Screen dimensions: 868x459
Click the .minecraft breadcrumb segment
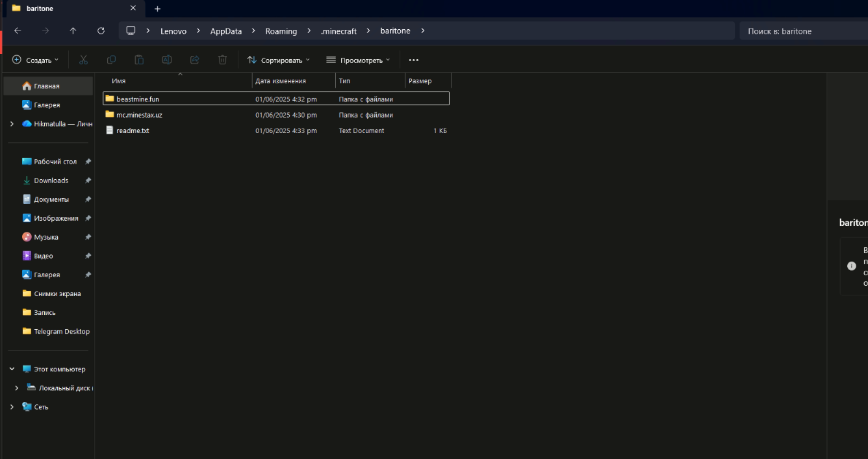pos(338,31)
